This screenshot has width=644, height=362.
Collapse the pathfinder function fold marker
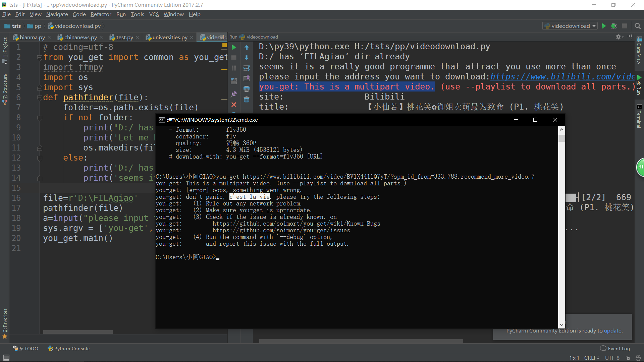(40, 98)
